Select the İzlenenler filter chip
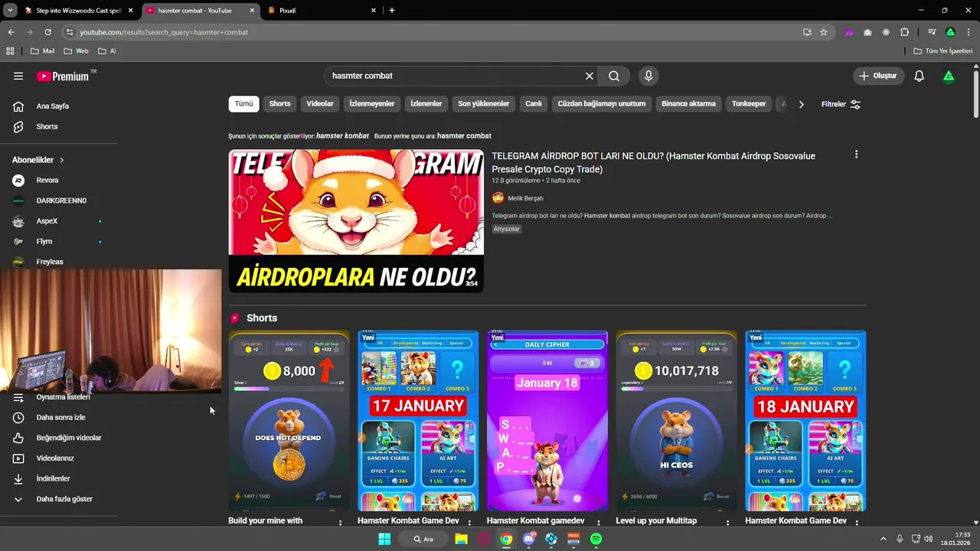Screen dimensions: 980x551 pyautogui.click(x=426, y=104)
